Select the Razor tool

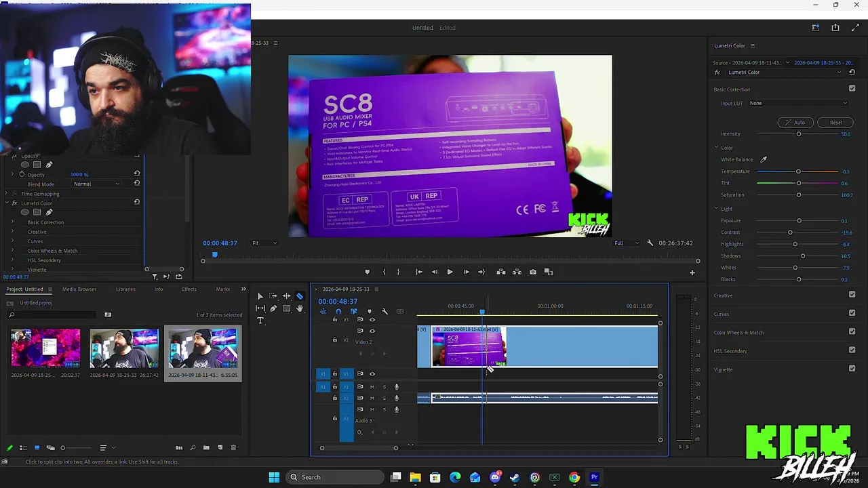300,296
